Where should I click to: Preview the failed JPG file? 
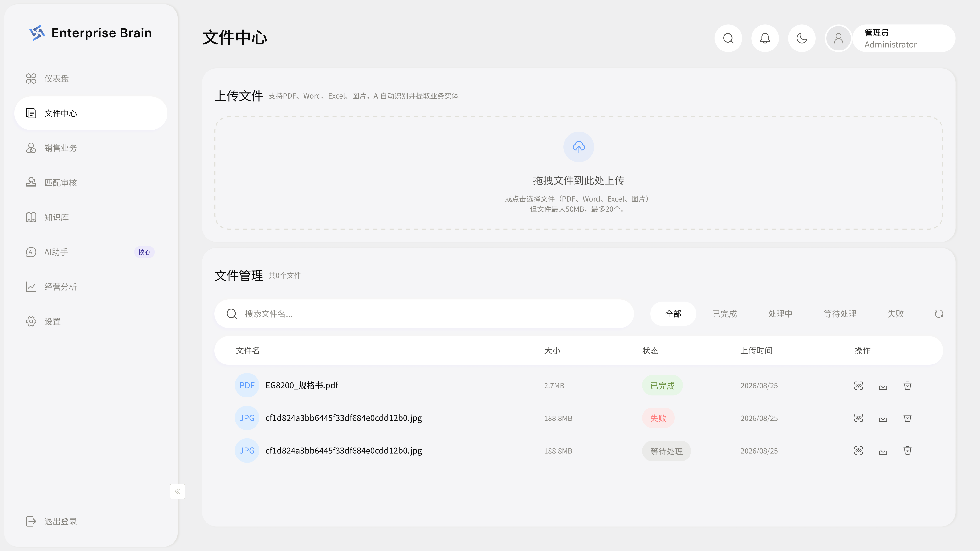(x=858, y=418)
